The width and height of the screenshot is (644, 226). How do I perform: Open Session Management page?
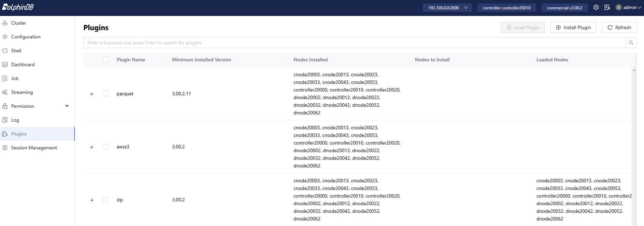(x=34, y=148)
